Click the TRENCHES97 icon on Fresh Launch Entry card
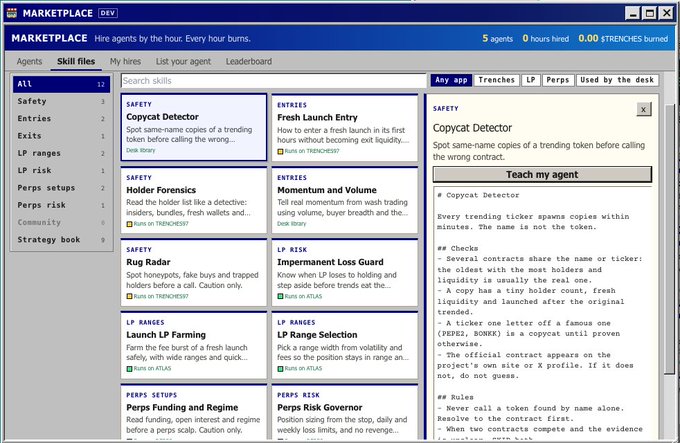The height and width of the screenshot is (443, 680). coord(280,151)
